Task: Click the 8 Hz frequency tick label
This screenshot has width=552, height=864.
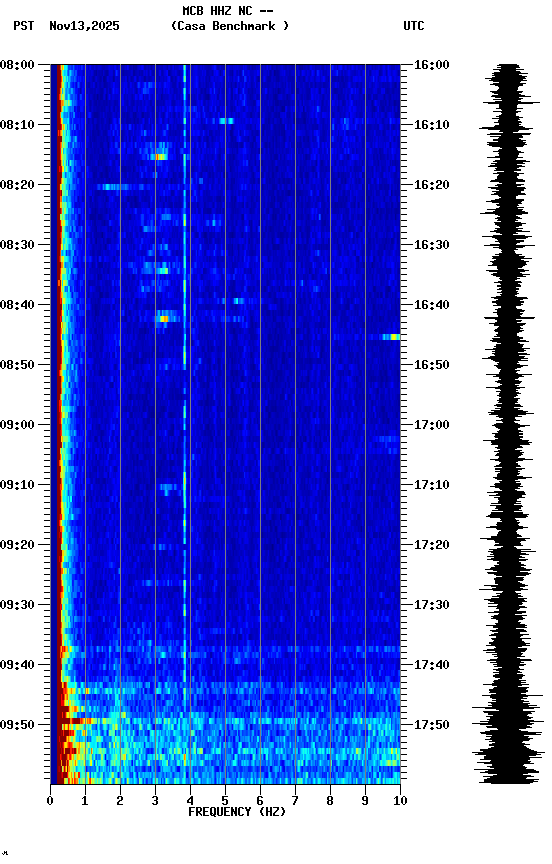Action: [x=330, y=801]
